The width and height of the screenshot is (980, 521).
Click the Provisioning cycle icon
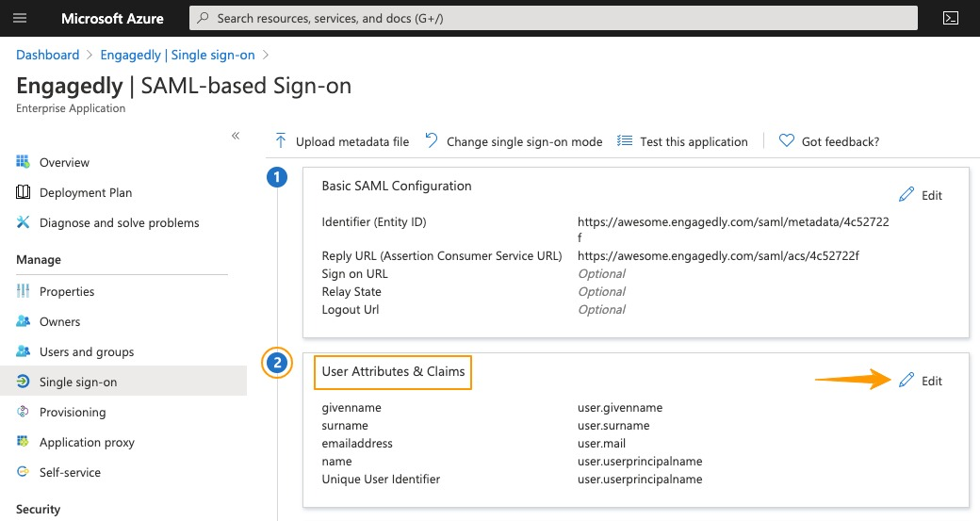point(24,411)
